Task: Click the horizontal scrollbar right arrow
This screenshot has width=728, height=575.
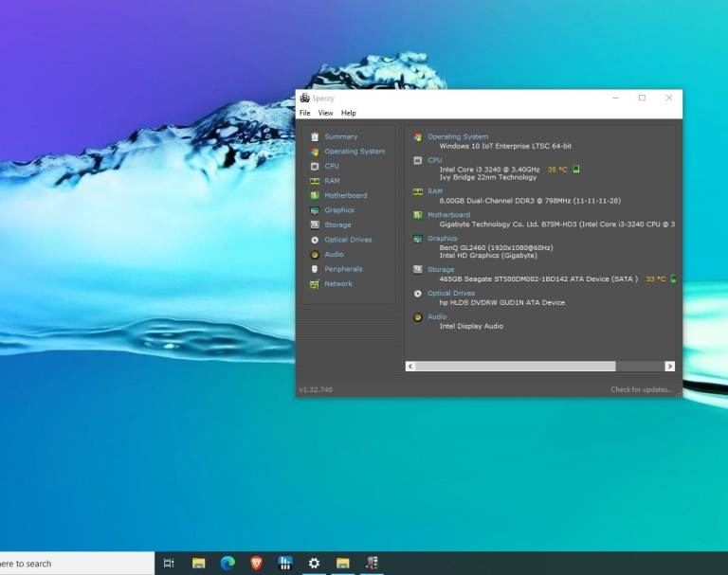Action: (x=669, y=367)
